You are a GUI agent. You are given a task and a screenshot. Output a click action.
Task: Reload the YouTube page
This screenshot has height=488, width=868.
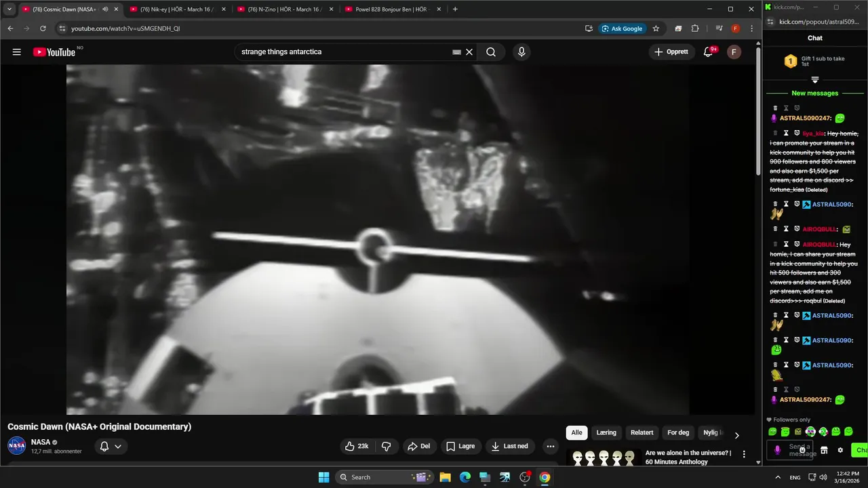[43, 28]
